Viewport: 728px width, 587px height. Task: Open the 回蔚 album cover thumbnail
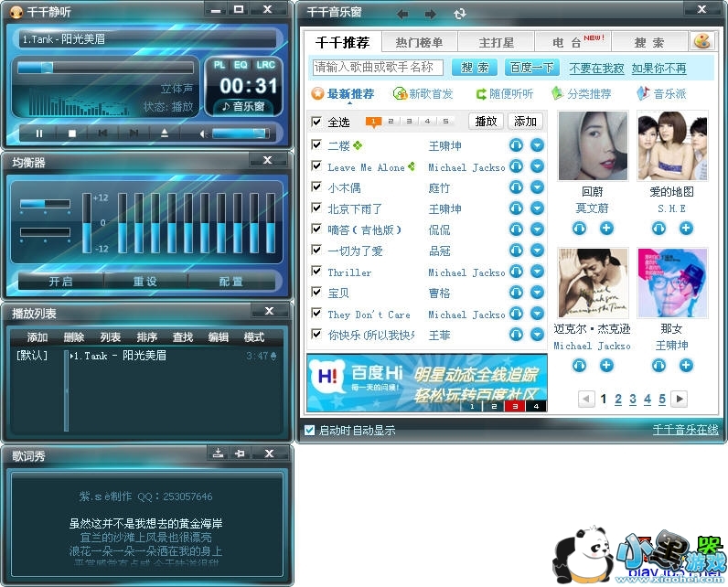coord(593,145)
